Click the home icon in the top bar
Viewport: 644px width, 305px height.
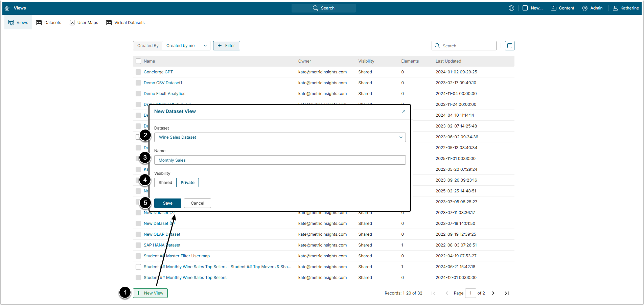[7, 8]
